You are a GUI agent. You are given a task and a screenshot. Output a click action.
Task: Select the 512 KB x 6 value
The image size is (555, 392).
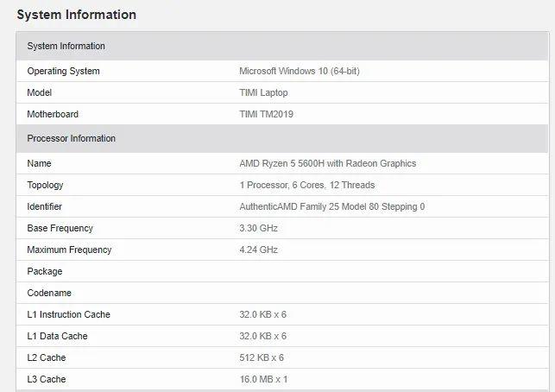tap(262, 357)
